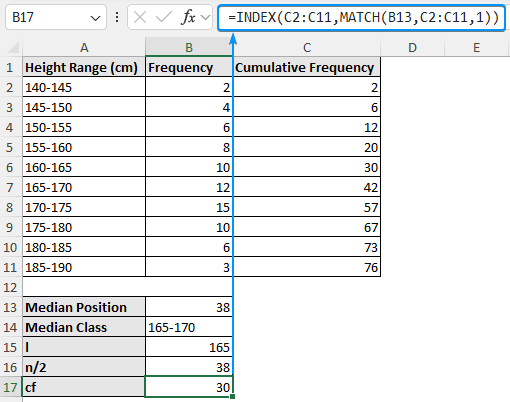Select column E header
510x402 pixels.
(477, 47)
